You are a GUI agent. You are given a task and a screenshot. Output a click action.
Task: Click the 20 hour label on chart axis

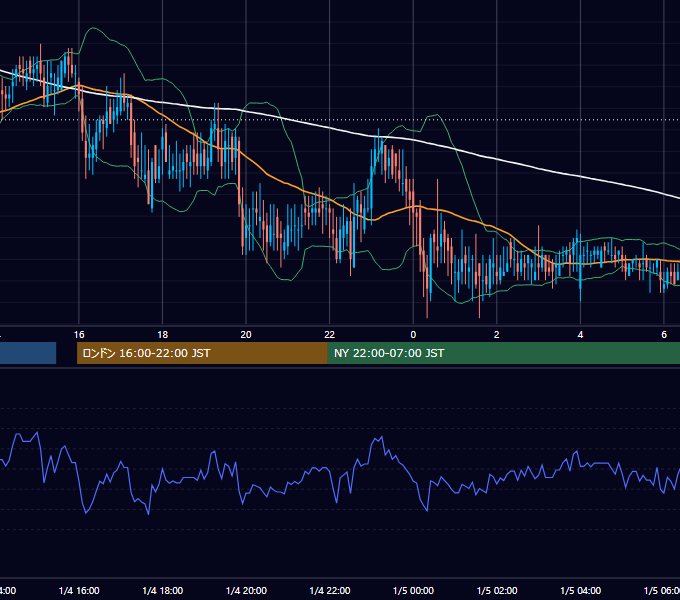[x=246, y=335]
